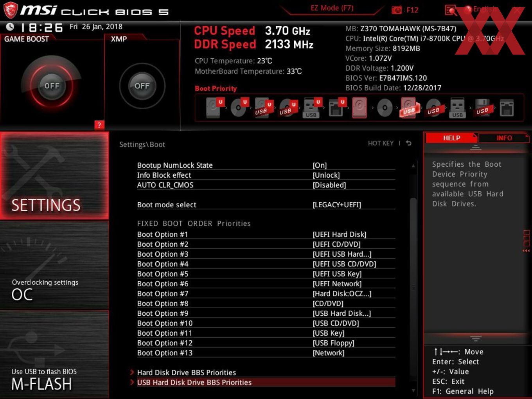532x399 pixels.
Task: Click the bottom scroll handle of help panel
Action: pyautogui.click(x=476, y=338)
